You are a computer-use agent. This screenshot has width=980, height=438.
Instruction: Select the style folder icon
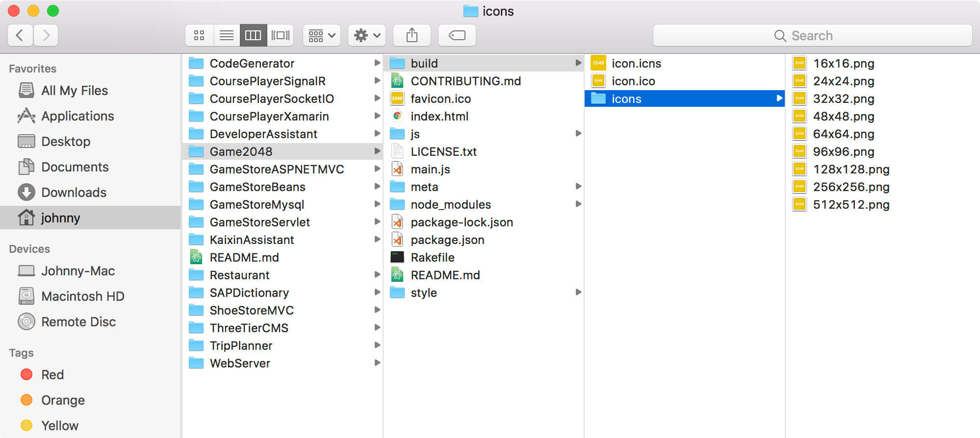tap(397, 292)
